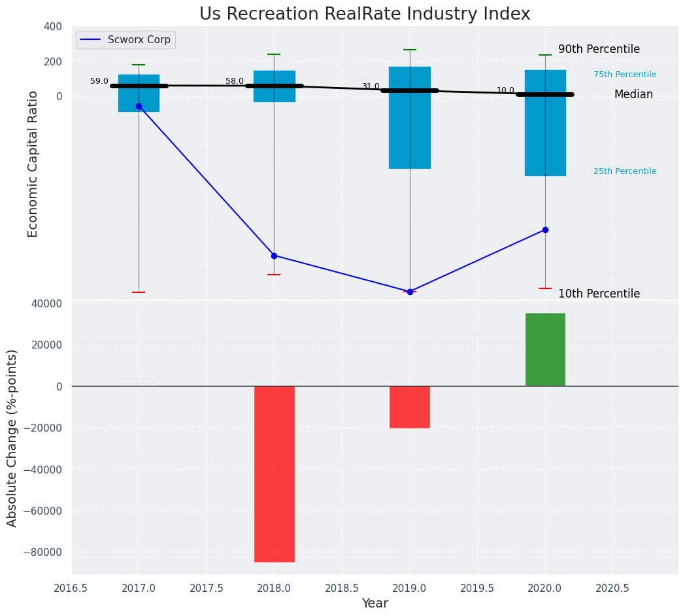
Task: Click the Year axis label
Action: [375, 603]
